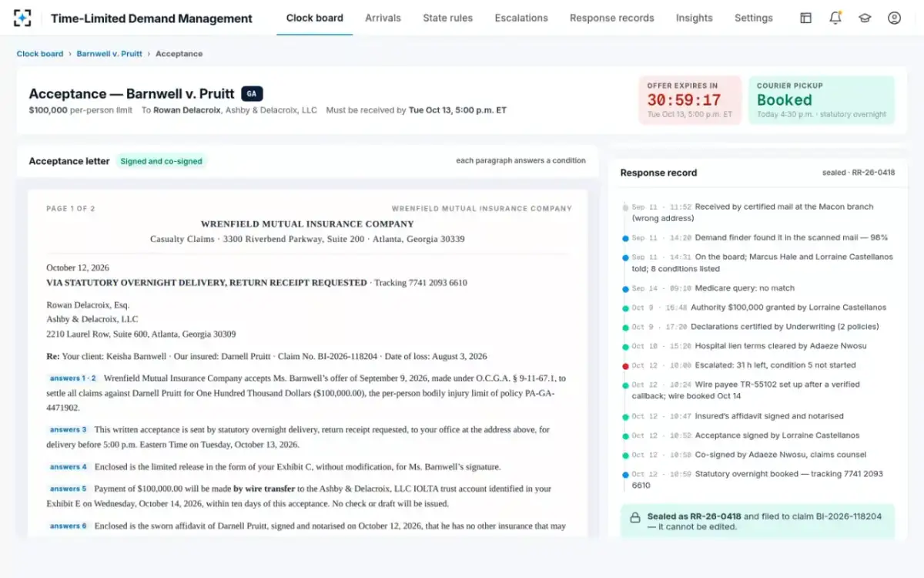Click the PAGE 1 OF 2 label
Image resolution: width=924 pixels, height=578 pixels.
(71, 209)
